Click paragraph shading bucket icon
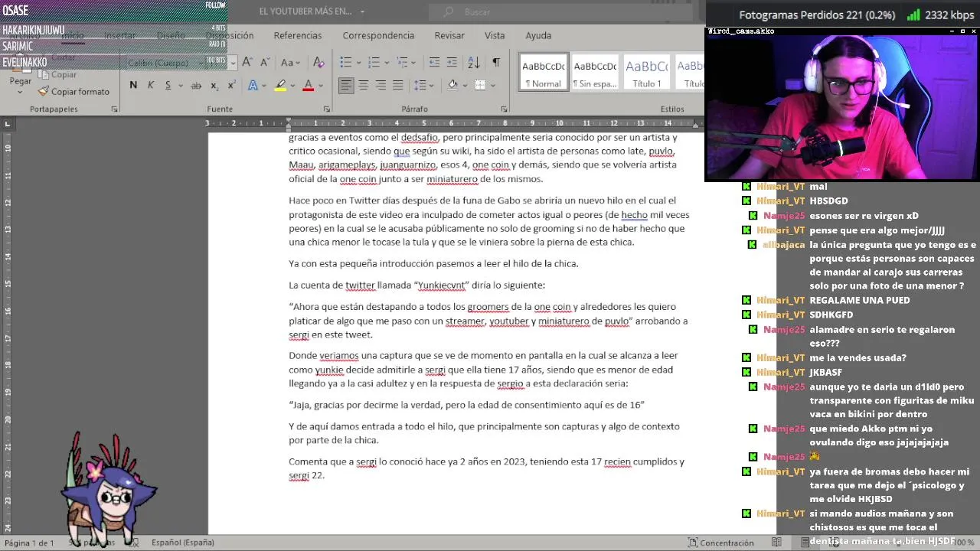 [452, 85]
